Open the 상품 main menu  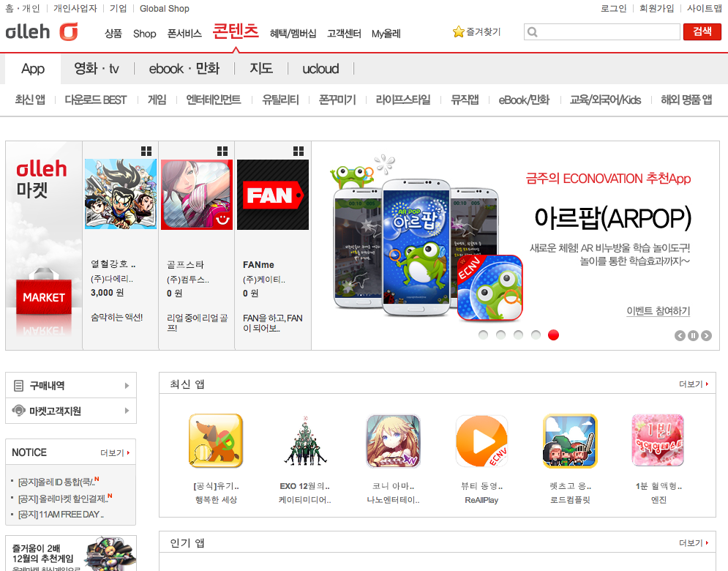tap(113, 34)
